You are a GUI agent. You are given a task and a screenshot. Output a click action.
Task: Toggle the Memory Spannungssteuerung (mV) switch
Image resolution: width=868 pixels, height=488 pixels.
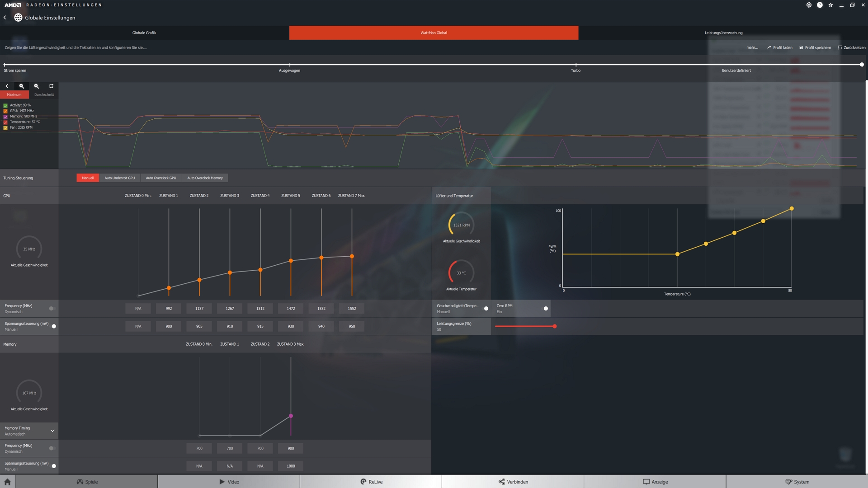[53, 466]
